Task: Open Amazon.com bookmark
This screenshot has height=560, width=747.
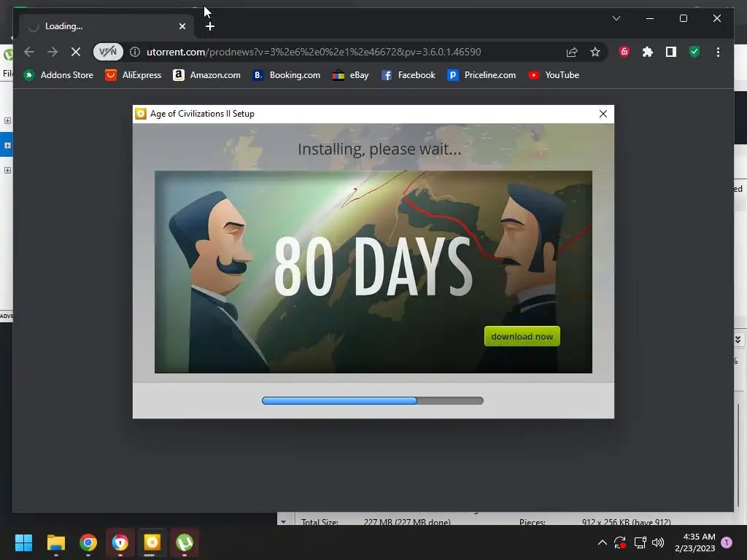Action: 206,75
